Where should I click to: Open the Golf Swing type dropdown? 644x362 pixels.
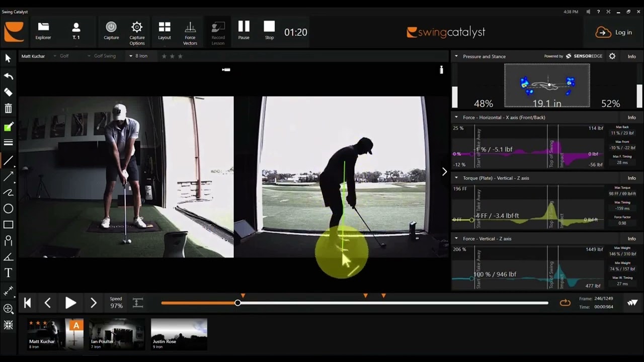(x=105, y=56)
